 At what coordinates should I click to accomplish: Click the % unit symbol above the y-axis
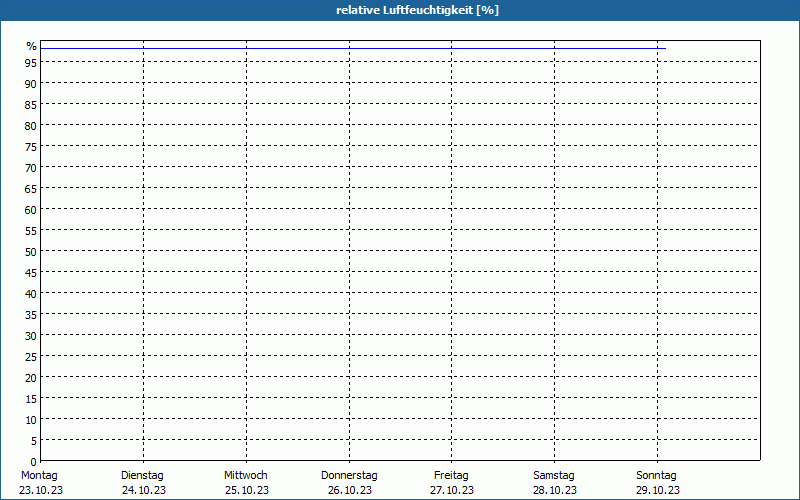[x=32, y=46]
